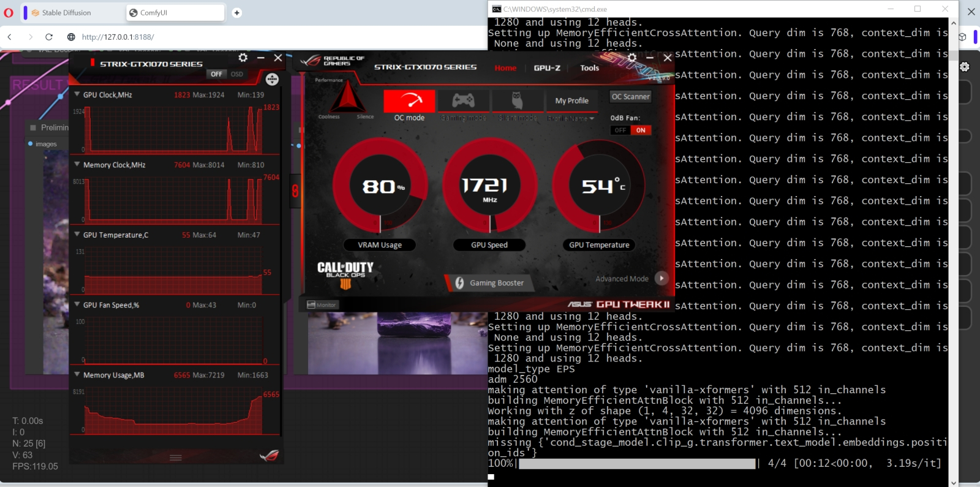Image resolution: width=980 pixels, height=487 pixels.
Task: Click ROG logo at monitor panel bottom
Action: coord(269,456)
